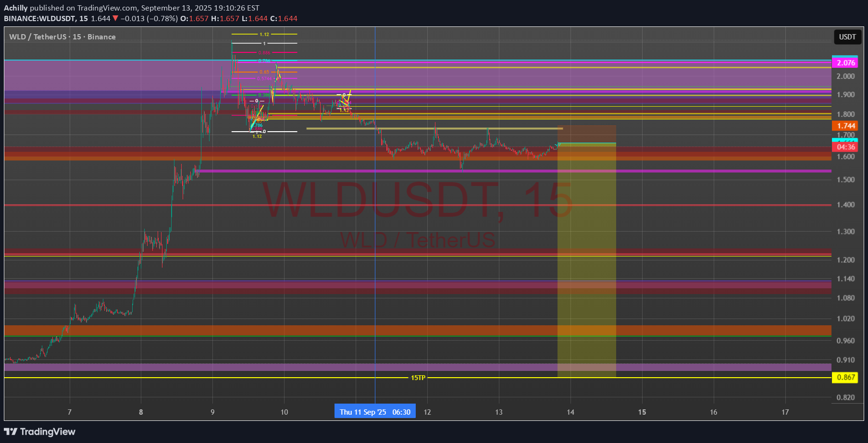Select the orange 1.744 price label
Viewport: 868px width, 443px height.
click(846, 126)
